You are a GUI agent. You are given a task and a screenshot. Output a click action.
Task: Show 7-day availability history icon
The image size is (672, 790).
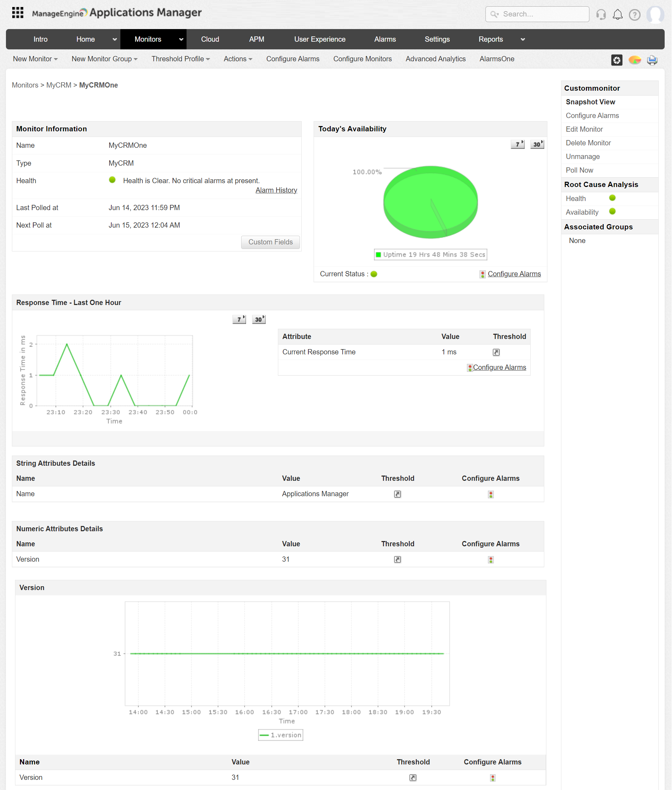click(517, 144)
